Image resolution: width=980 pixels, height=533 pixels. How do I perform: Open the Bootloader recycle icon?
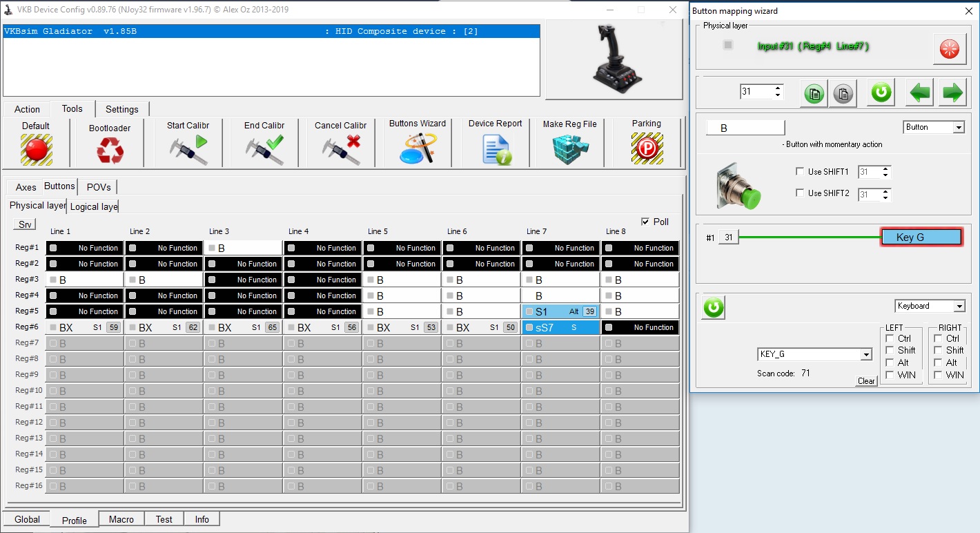110,149
